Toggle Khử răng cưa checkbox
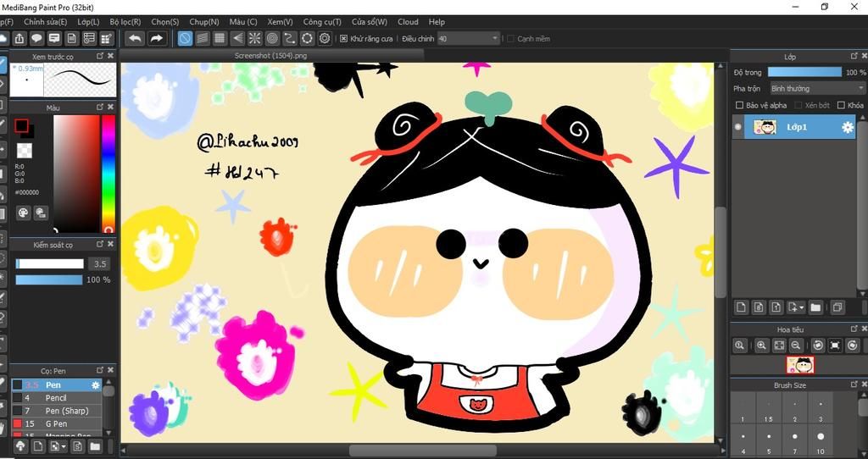The image size is (868, 459). (344, 39)
